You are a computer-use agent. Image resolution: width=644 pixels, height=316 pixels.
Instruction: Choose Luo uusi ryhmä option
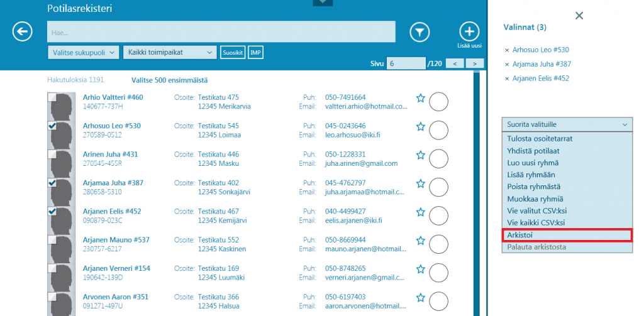click(x=567, y=163)
